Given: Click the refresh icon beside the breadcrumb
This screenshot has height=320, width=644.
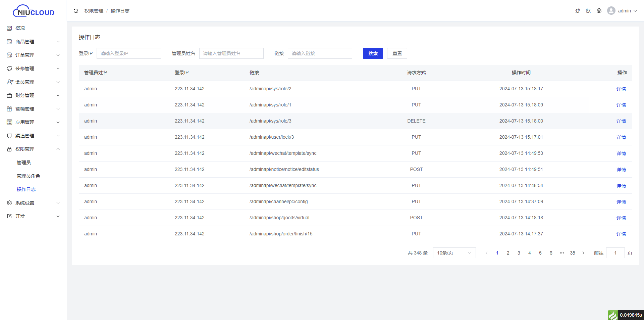Looking at the screenshot, I should pyautogui.click(x=76, y=11).
